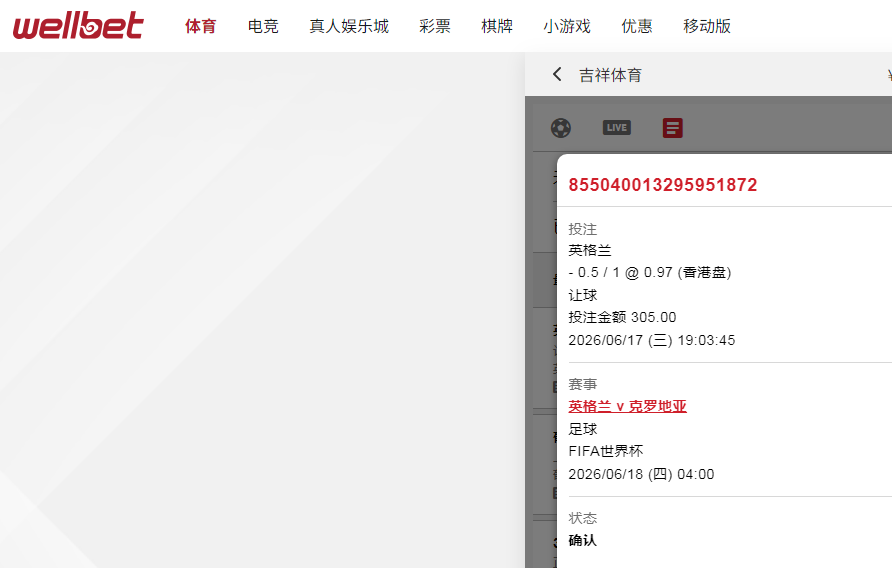Click the wellbet logo
Image resolution: width=892 pixels, height=568 pixels.
click(x=79, y=26)
